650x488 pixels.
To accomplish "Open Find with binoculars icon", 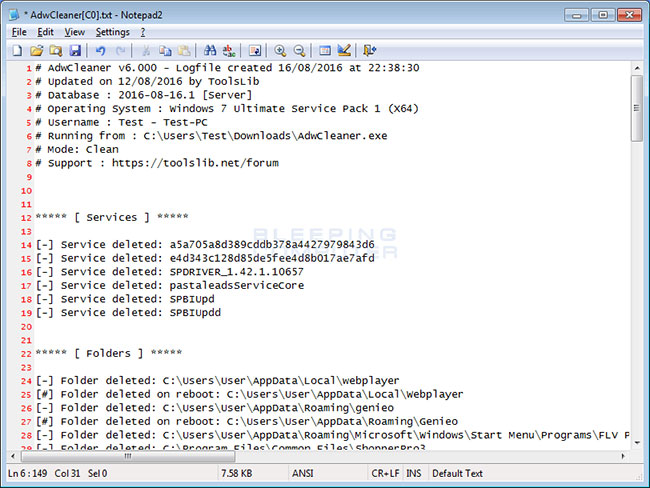I will click(x=210, y=51).
